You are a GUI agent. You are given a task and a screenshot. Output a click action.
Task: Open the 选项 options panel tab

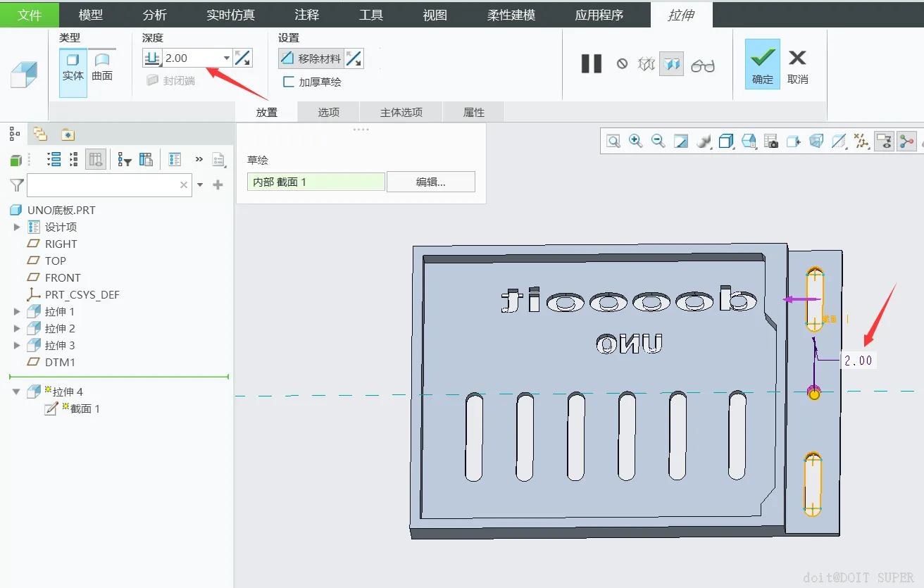coord(329,112)
